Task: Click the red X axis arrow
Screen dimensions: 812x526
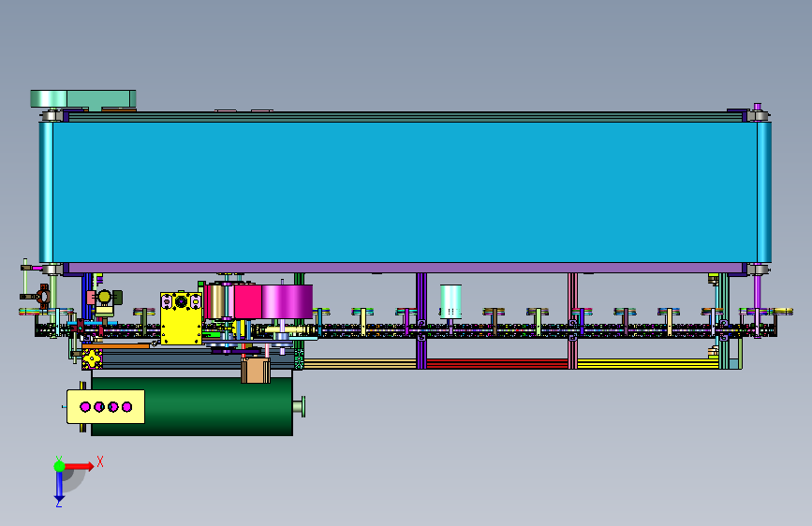Action: point(80,466)
